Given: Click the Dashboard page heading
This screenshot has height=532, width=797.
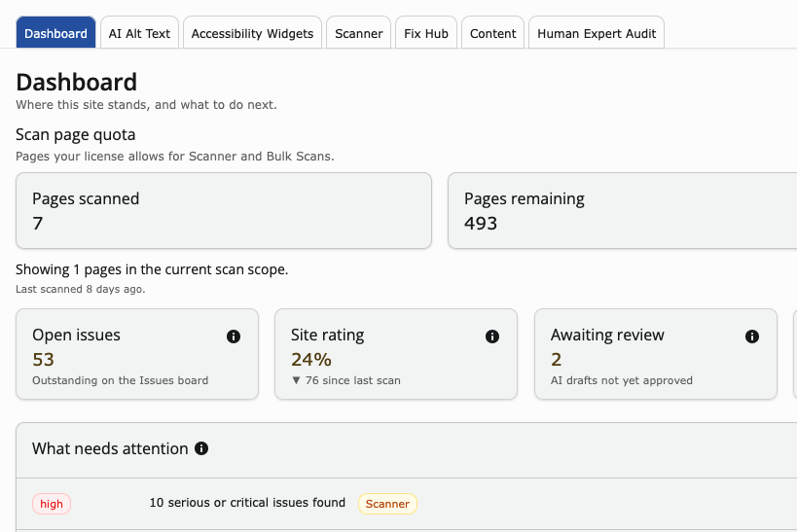Looking at the screenshot, I should [76, 82].
